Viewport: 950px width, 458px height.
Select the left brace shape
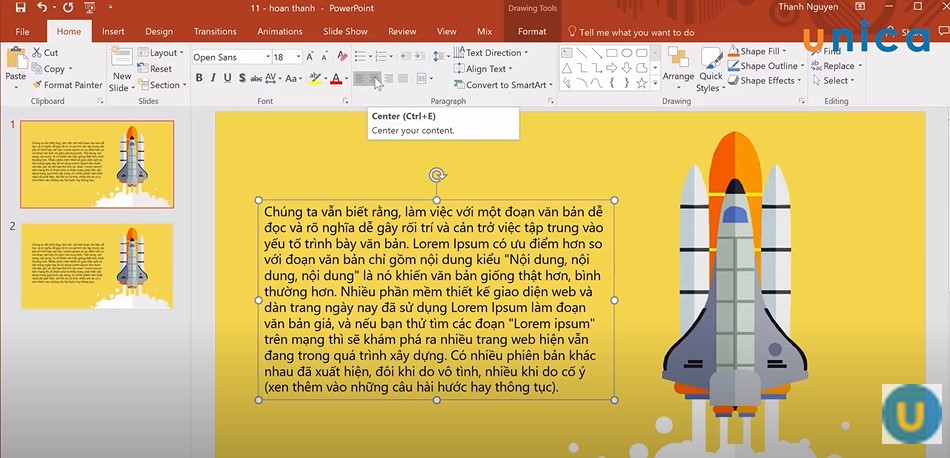tap(612, 83)
